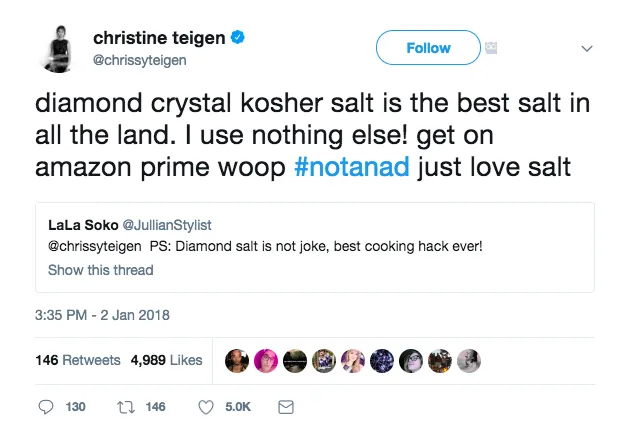
Task: Open @chrissyteigen handle under name
Action: [x=142, y=60]
